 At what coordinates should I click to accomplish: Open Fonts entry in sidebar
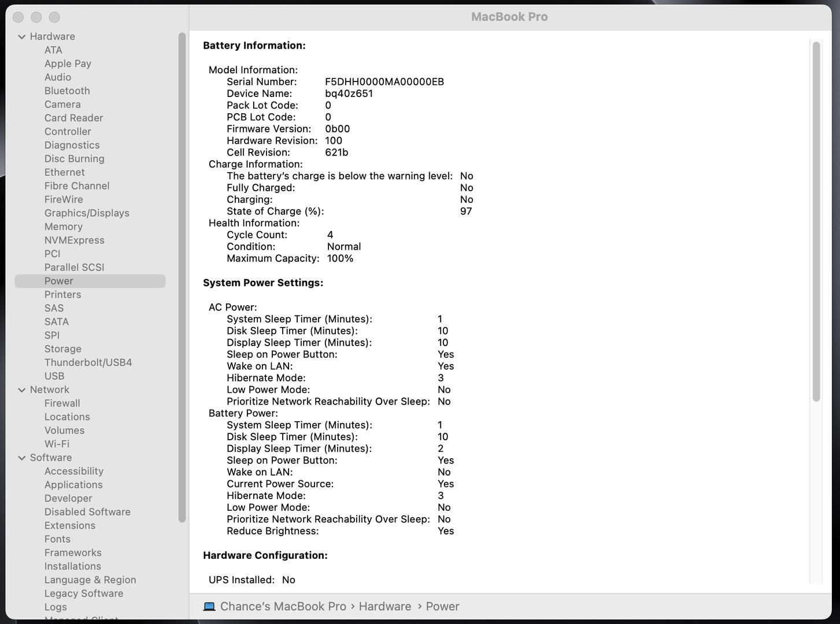(x=57, y=539)
